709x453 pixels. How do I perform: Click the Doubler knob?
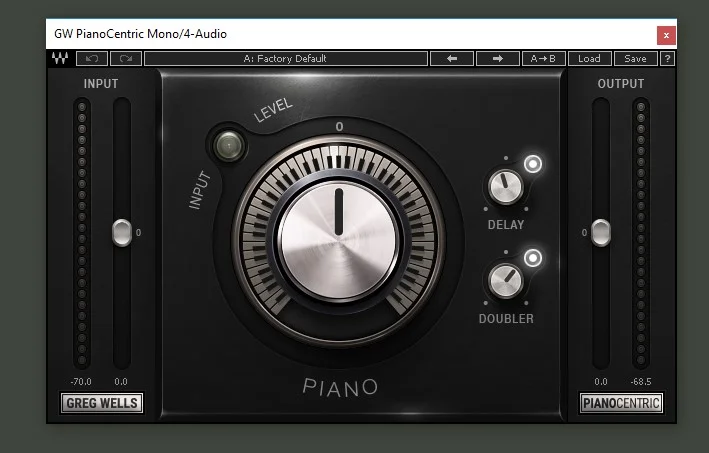point(506,281)
